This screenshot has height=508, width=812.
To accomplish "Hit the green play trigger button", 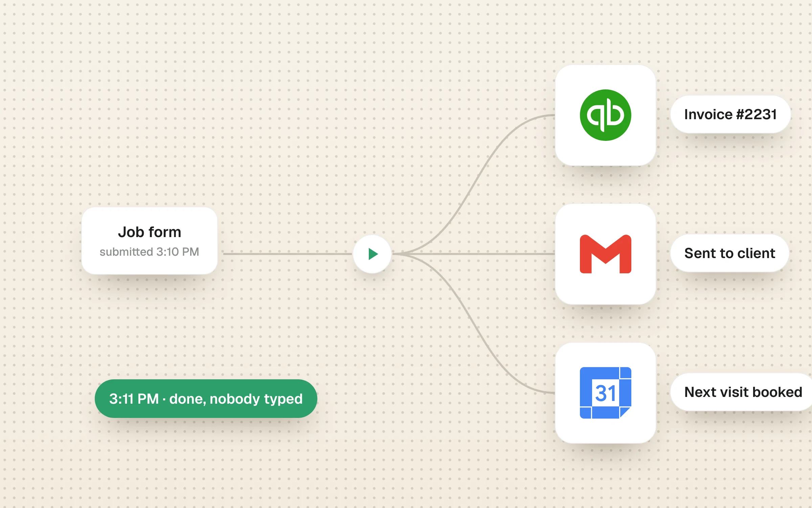I will (372, 254).
